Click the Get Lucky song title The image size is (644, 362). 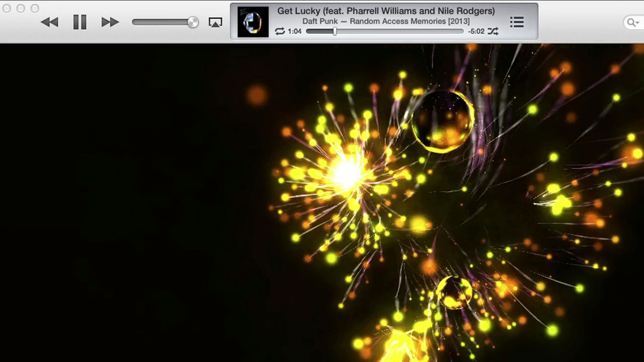386,11
